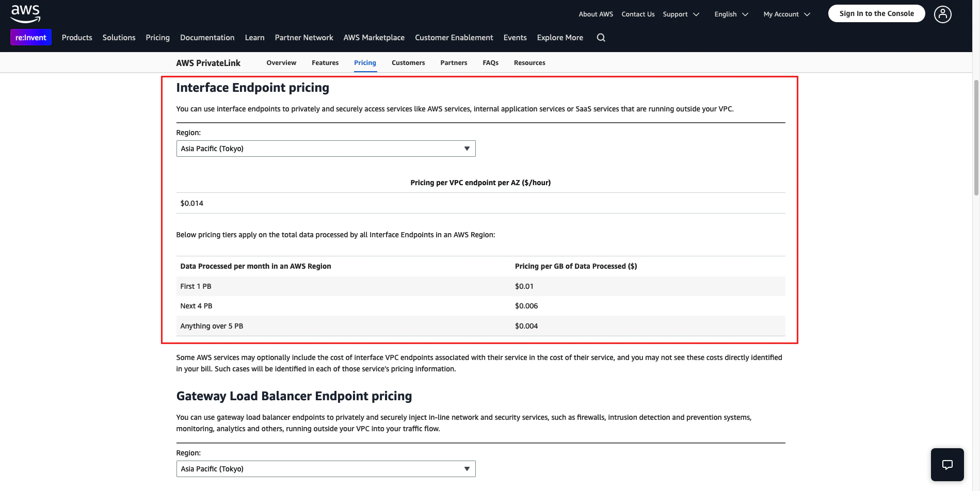Switch to the Customers tab

[408, 63]
